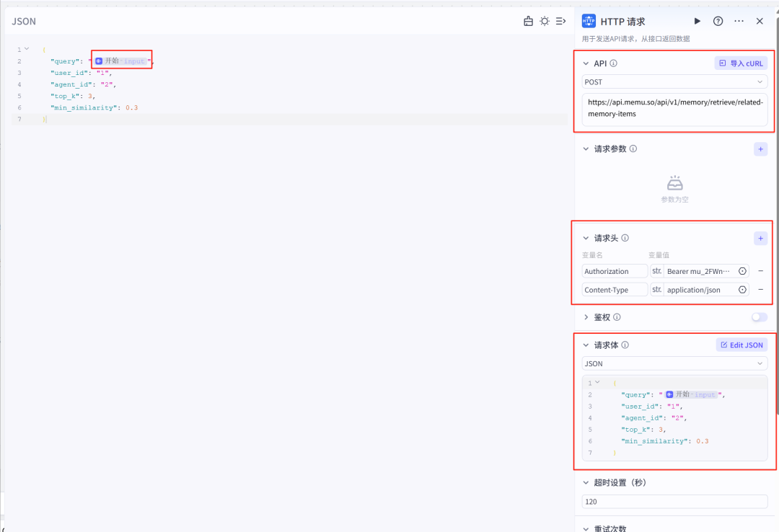Click "min_similarity" key in request body editor
The image size is (779, 532).
tap(654, 441)
